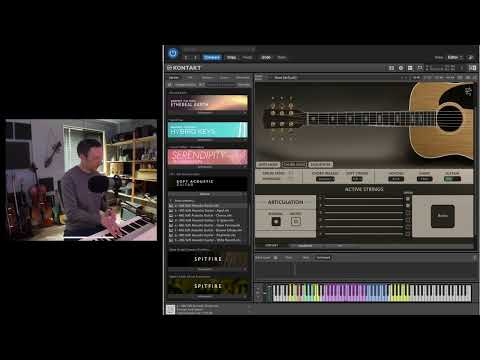Image resolution: width=480 pixels, height=360 pixels.
Task: Click the rightmost panel icon in Kontakt header
Action: [x=473, y=68]
